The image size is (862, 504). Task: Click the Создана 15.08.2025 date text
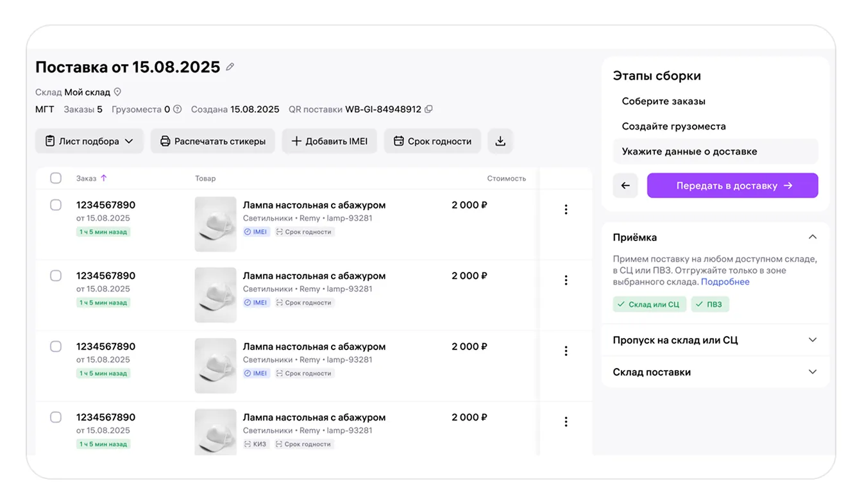tap(235, 109)
